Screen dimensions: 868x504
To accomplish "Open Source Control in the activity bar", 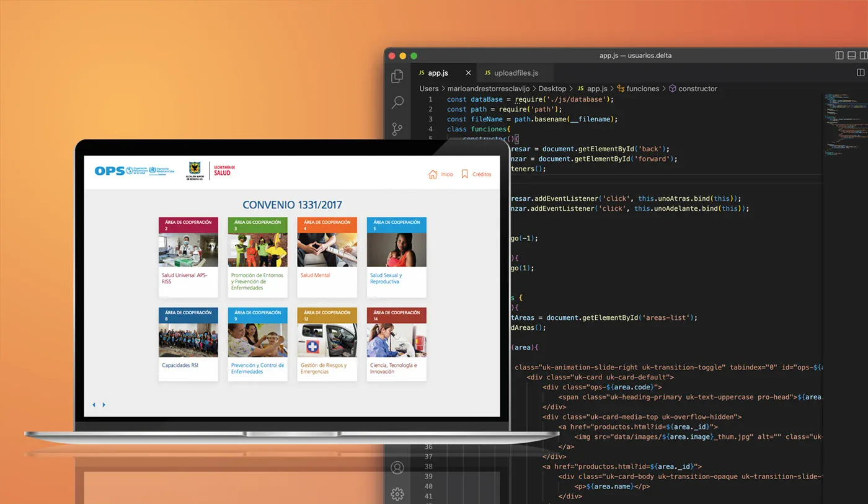I will (x=397, y=129).
